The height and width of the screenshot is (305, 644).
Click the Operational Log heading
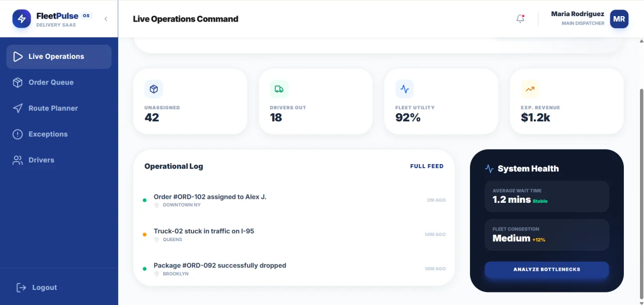coord(174,166)
